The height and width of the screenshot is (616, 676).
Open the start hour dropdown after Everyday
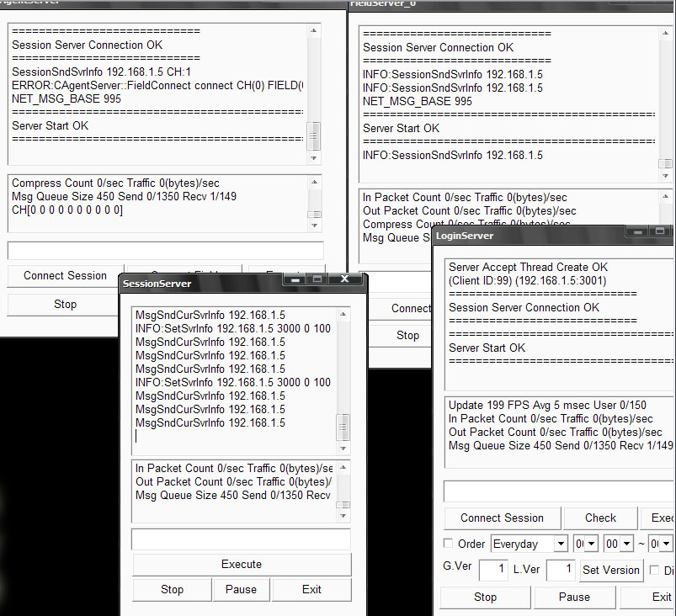pyautogui.click(x=591, y=544)
